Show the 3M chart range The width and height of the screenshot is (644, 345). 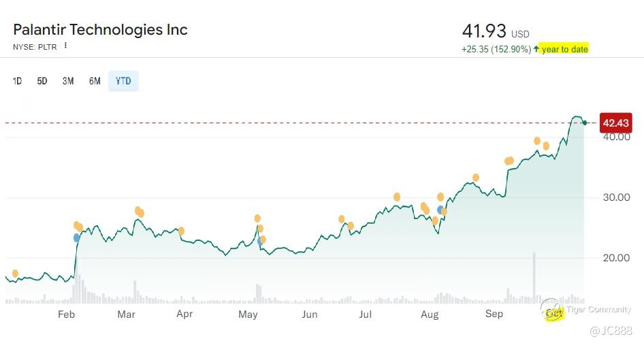(x=68, y=81)
